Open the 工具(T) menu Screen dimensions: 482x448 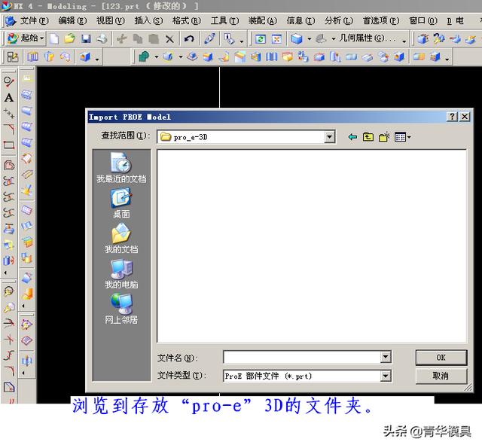pos(224,20)
